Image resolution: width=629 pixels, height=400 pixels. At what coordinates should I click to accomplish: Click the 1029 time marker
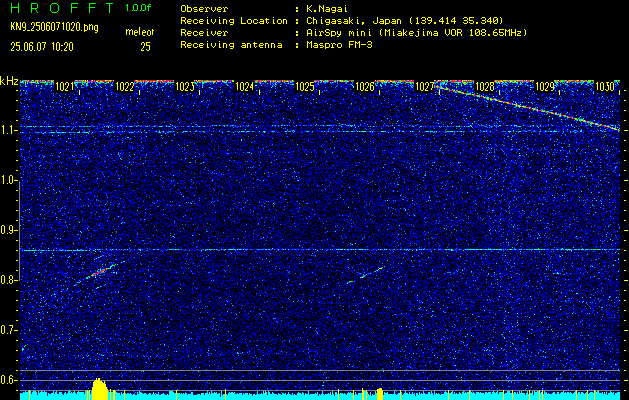click(x=545, y=87)
